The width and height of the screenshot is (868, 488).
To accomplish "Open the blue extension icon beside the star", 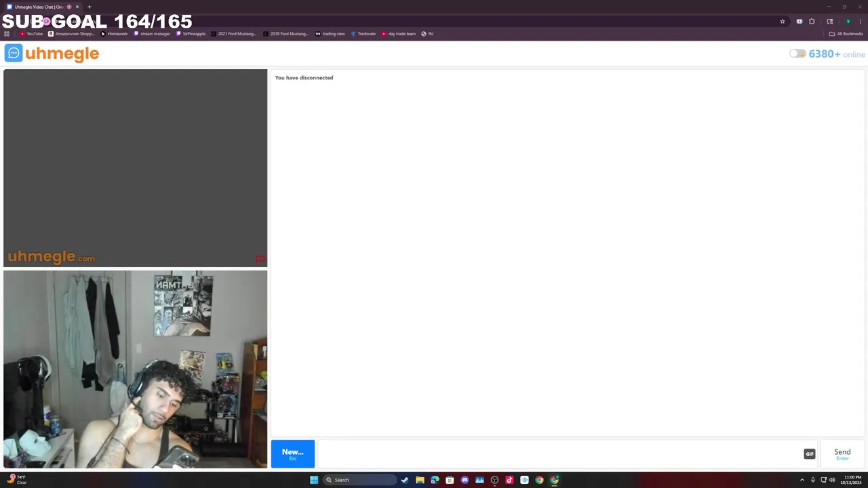I will coord(800,22).
